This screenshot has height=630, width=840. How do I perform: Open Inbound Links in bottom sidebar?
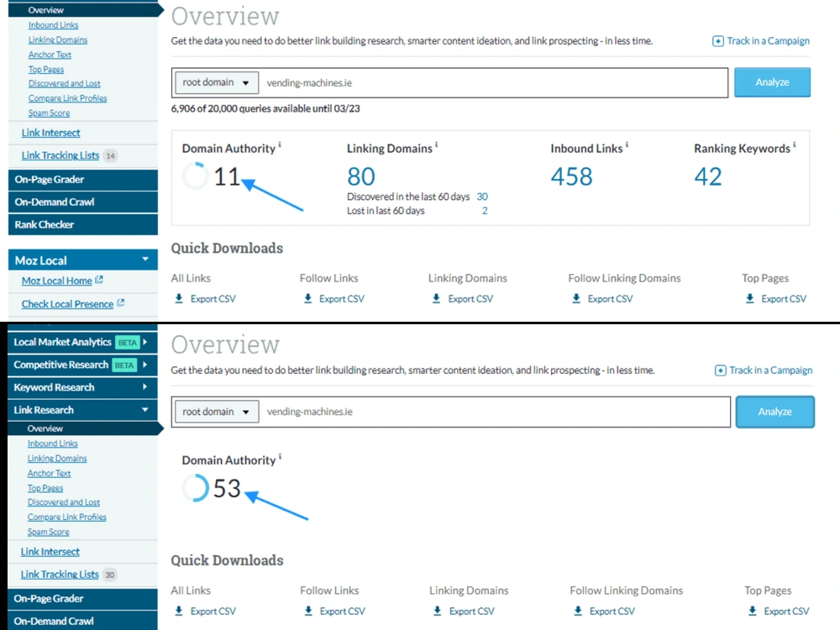(52, 444)
